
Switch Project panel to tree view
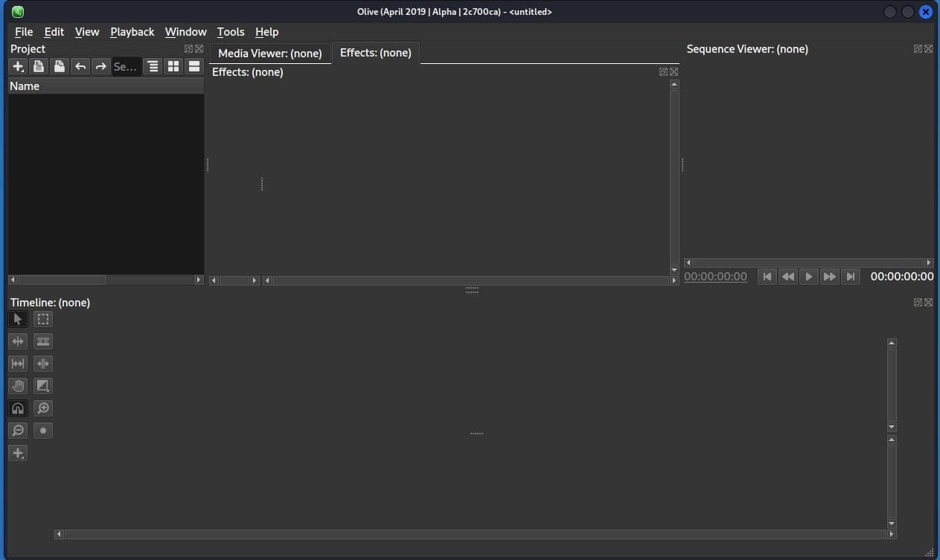[153, 66]
